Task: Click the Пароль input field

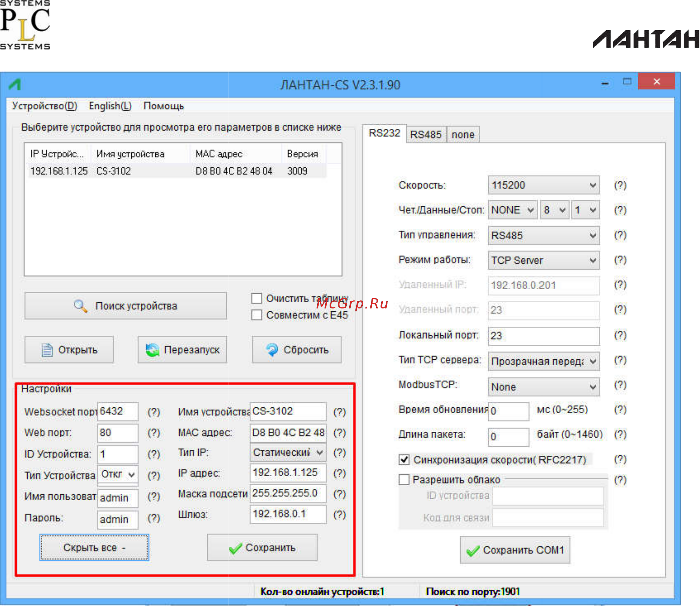Action: pos(118,520)
